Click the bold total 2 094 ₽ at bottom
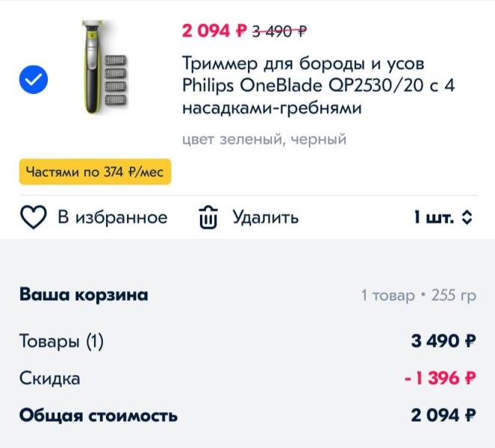 (x=443, y=415)
